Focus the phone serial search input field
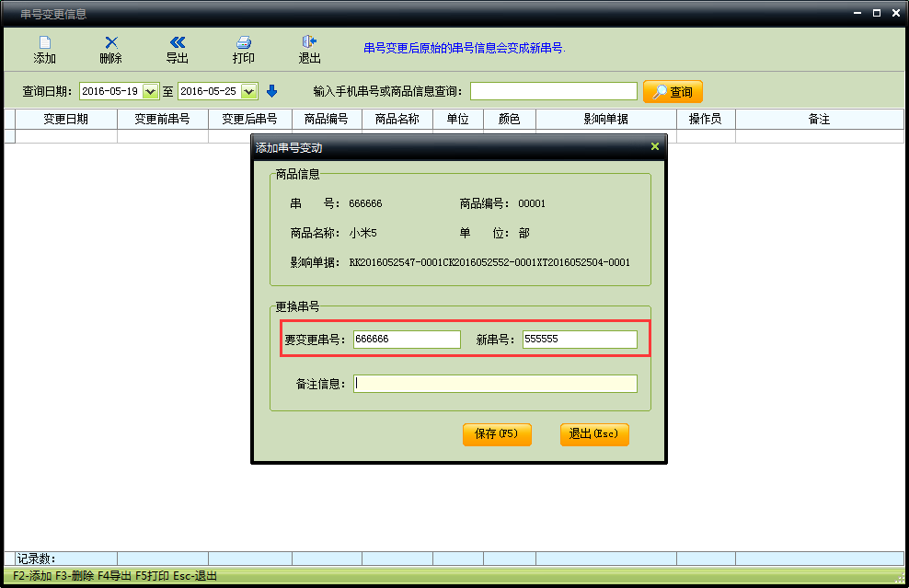909x588 pixels. (554, 91)
